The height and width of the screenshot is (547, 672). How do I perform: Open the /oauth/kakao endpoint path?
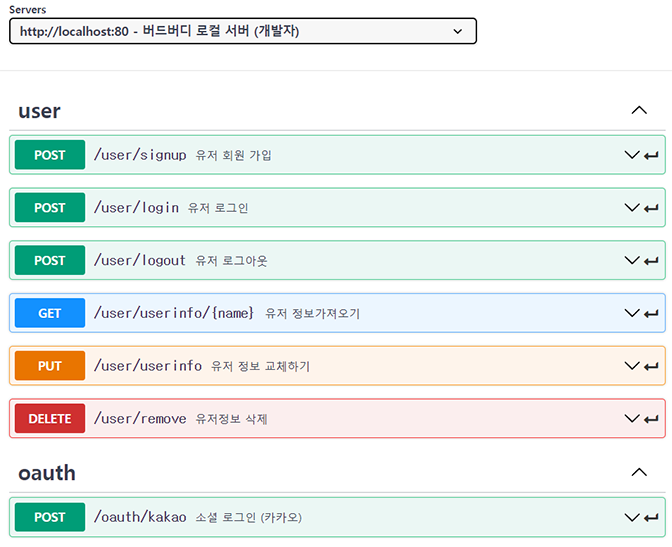pos(140,517)
